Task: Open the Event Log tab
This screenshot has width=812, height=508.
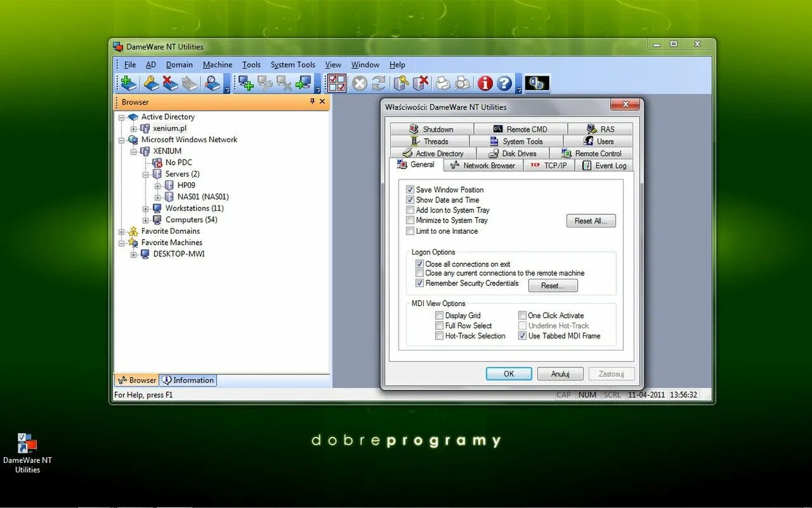Action: pyautogui.click(x=603, y=165)
